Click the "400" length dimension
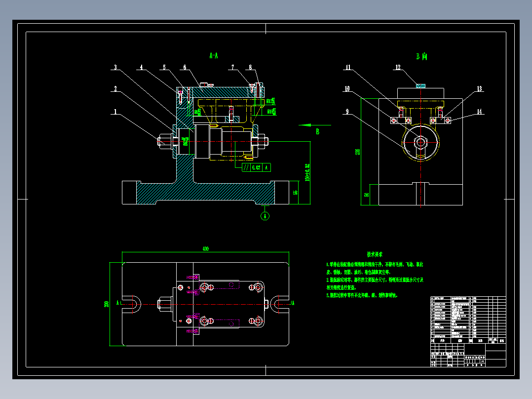532x399 pixels. (x=206, y=249)
